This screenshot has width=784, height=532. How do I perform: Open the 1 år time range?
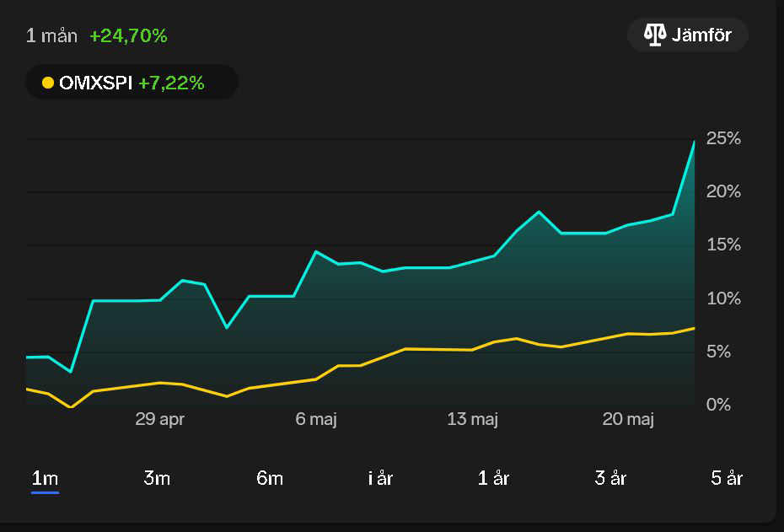point(494,478)
